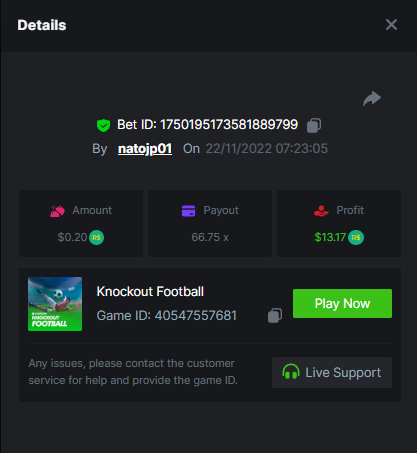Click the purple Payout card icon

[188, 211]
